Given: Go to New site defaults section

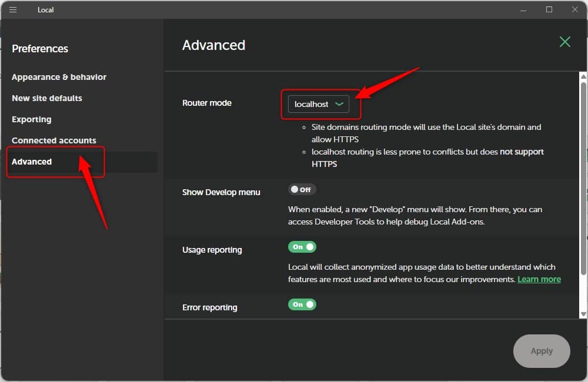Looking at the screenshot, I should [47, 98].
